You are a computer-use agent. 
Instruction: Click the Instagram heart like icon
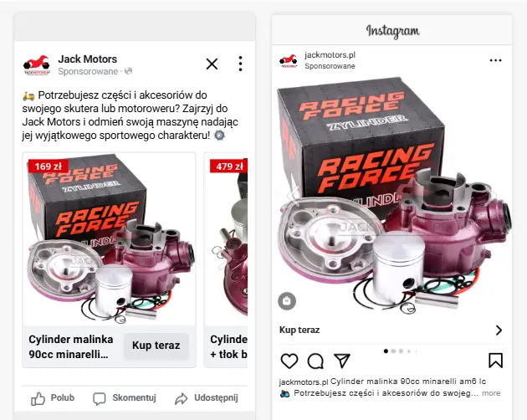[x=289, y=361]
